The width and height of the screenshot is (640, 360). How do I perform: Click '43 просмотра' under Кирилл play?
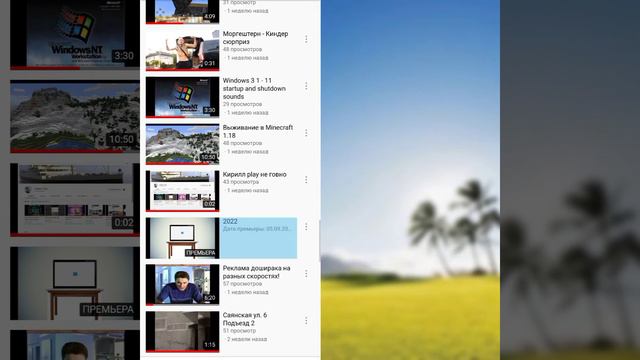coord(240,182)
